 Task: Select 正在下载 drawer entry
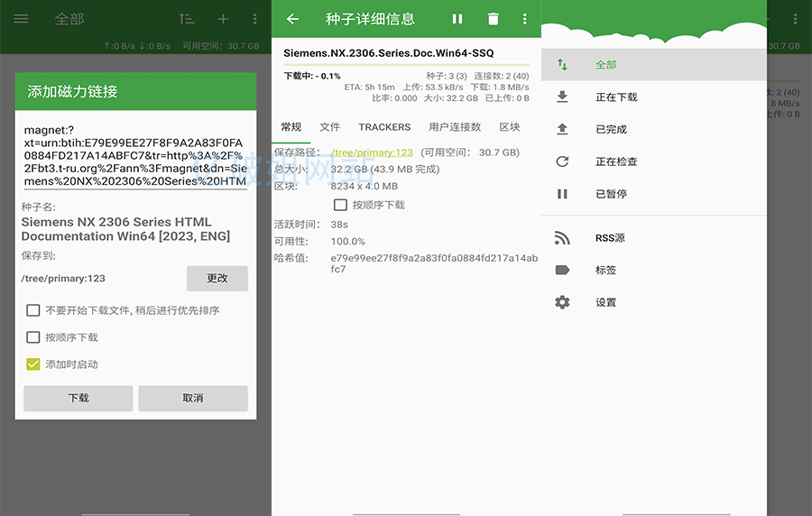point(653,97)
